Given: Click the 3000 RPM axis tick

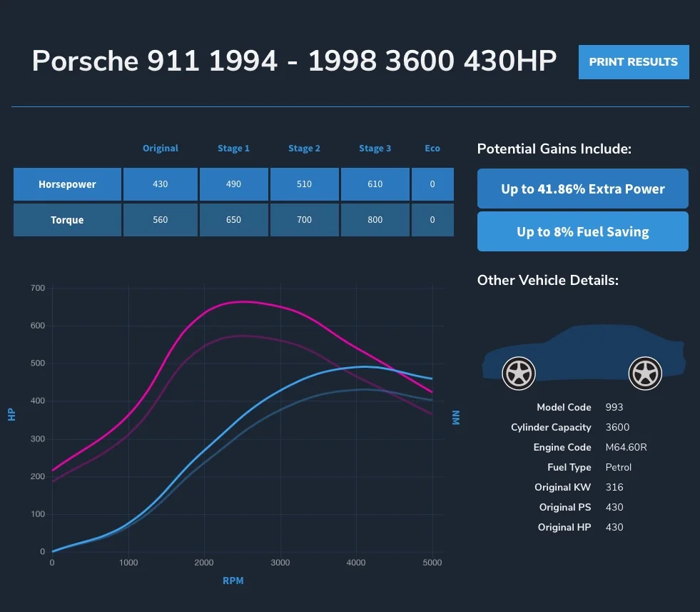Looking at the screenshot, I should 280,563.
